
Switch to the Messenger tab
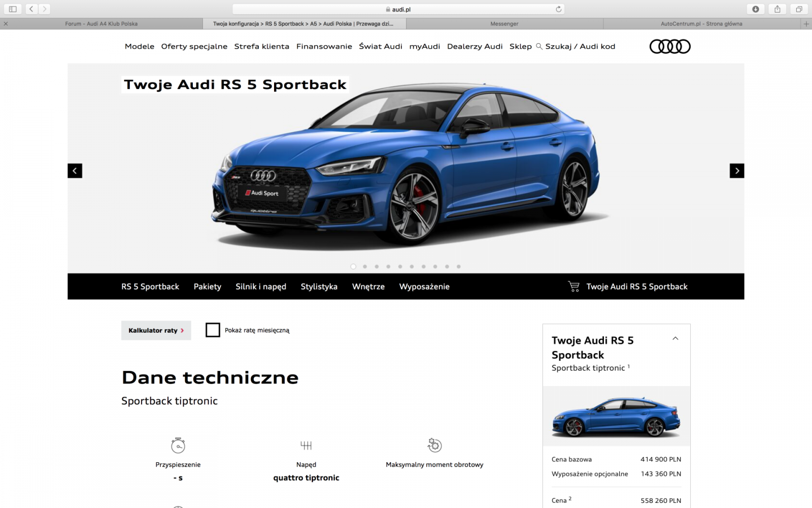(504, 23)
